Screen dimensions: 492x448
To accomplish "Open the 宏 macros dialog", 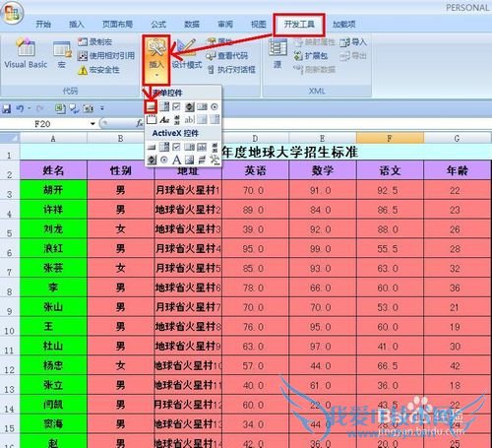I will point(62,54).
